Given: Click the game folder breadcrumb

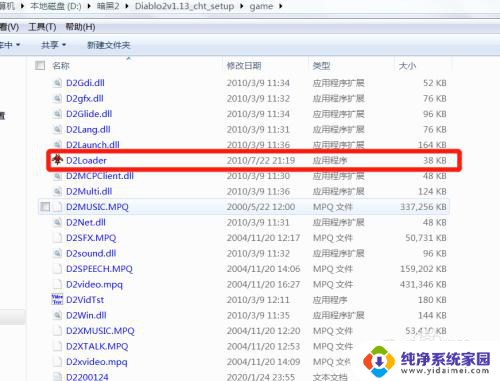Looking at the screenshot, I should pyautogui.click(x=261, y=6).
